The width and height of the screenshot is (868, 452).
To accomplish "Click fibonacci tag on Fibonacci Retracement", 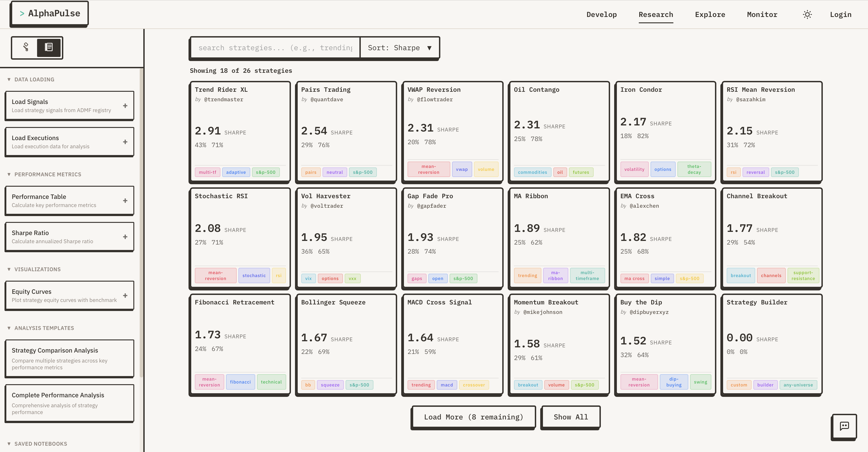I will click(x=240, y=382).
